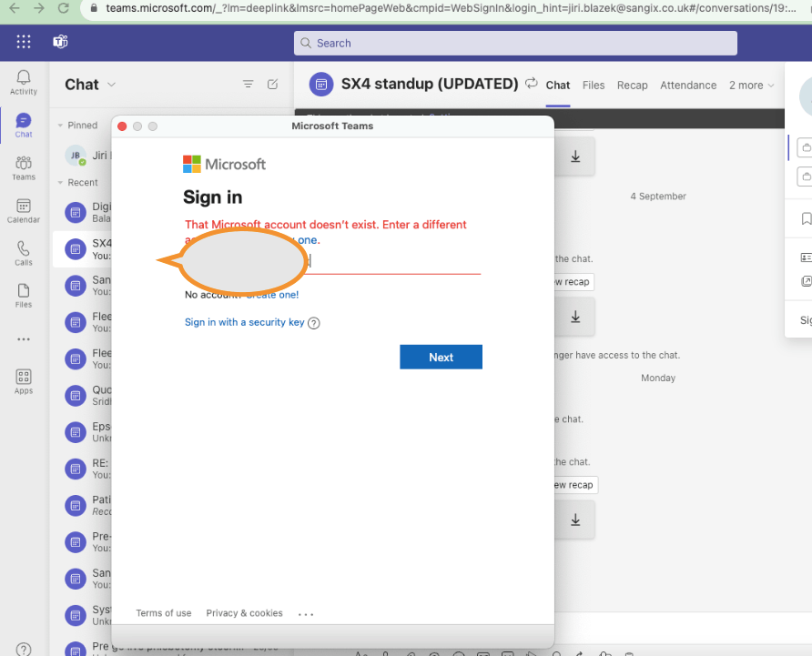Show more apps ellipsis in sidebar

24,339
